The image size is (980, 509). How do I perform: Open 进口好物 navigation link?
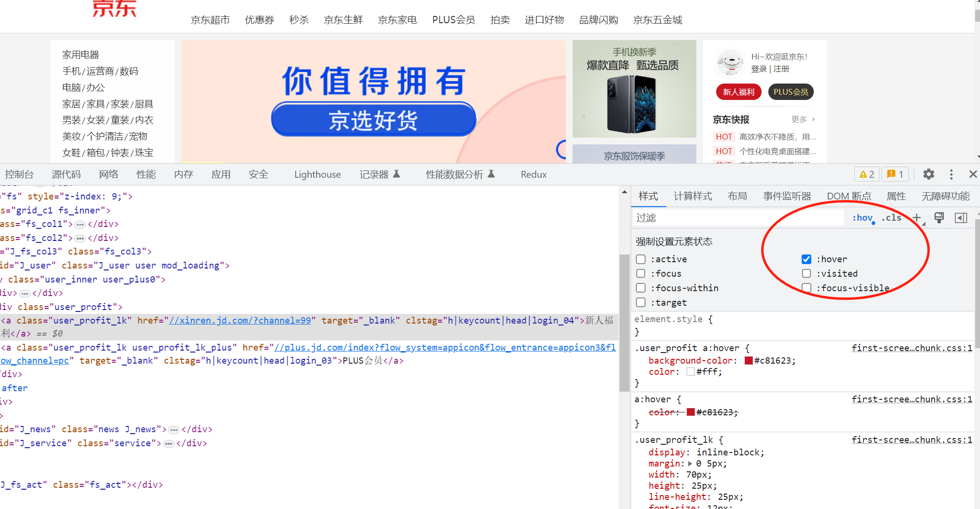point(544,20)
